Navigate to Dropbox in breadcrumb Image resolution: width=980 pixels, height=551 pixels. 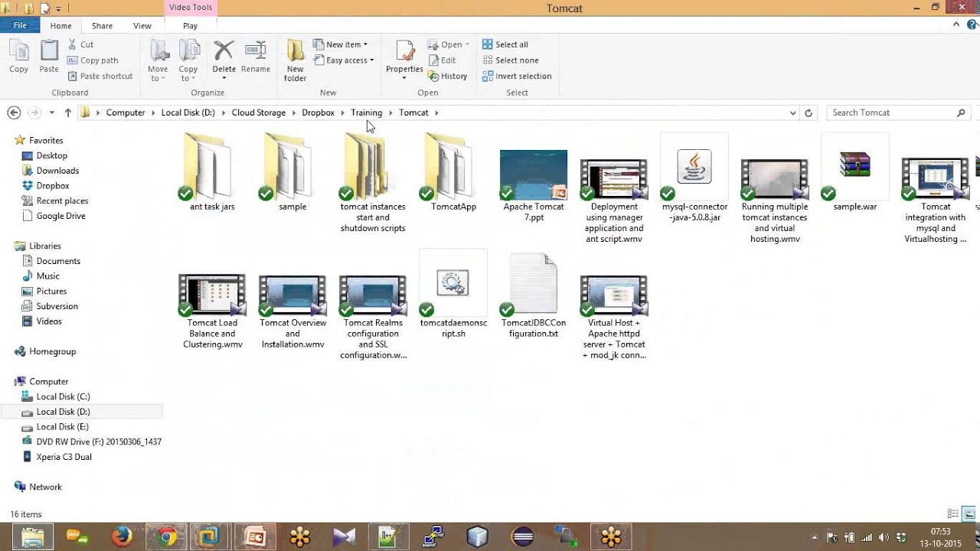[318, 112]
